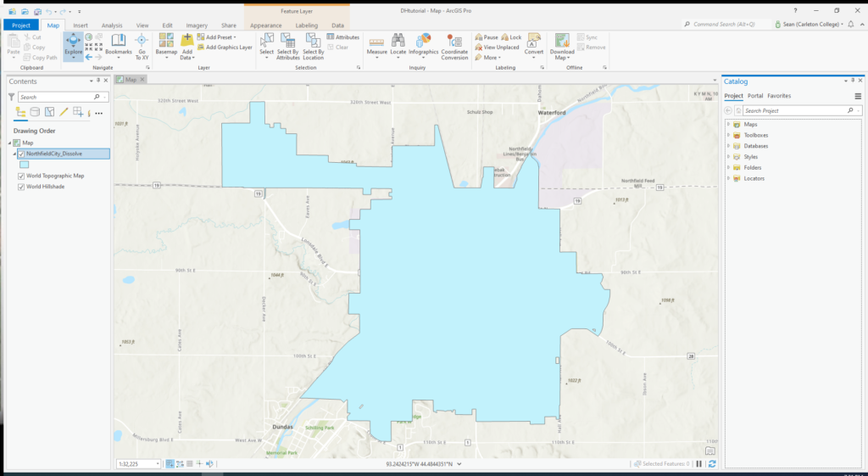The image size is (868, 476).
Task: Switch to List By Editing view
Action: [x=64, y=112]
